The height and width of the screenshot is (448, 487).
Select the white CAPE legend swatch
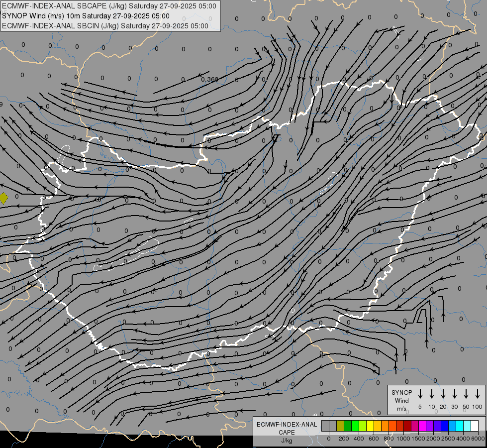click(x=475, y=426)
